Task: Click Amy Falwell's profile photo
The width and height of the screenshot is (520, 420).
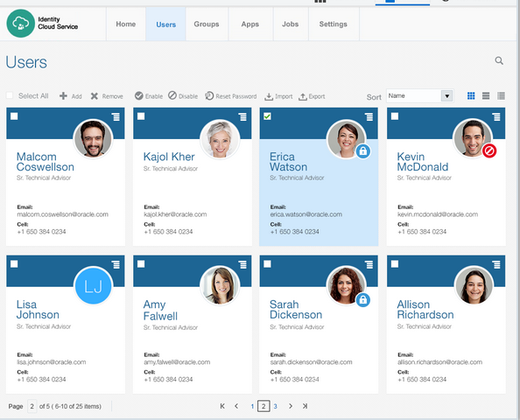Action: [220, 286]
